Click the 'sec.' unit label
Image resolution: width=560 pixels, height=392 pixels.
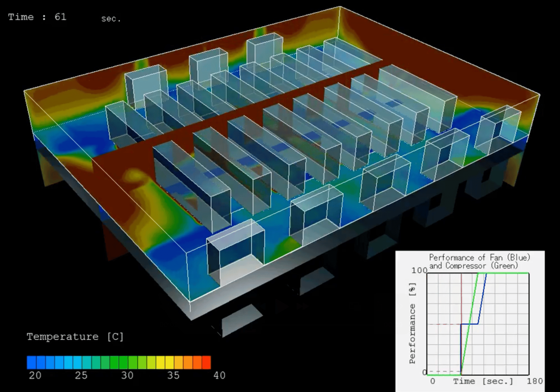coord(111,19)
